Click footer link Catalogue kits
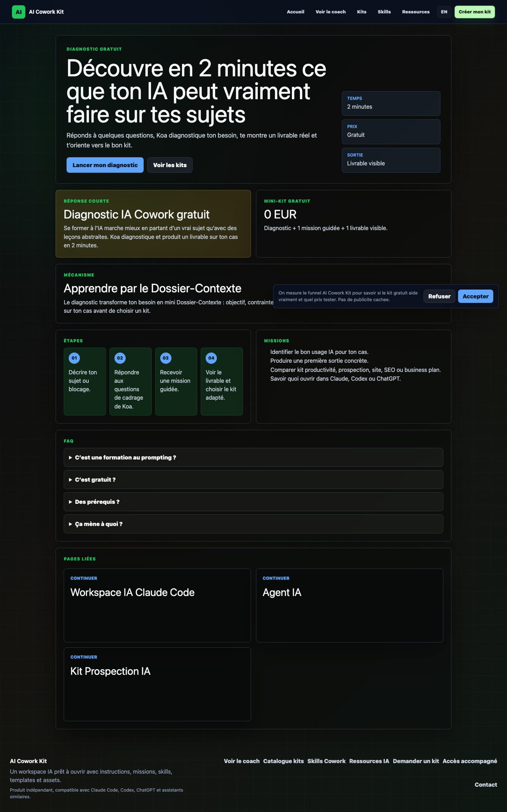This screenshot has height=812, width=507. [283, 761]
